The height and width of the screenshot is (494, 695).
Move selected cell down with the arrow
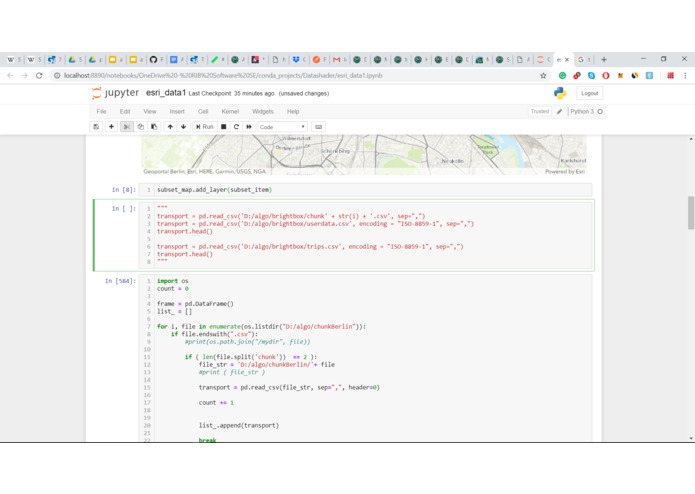click(184, 127)
